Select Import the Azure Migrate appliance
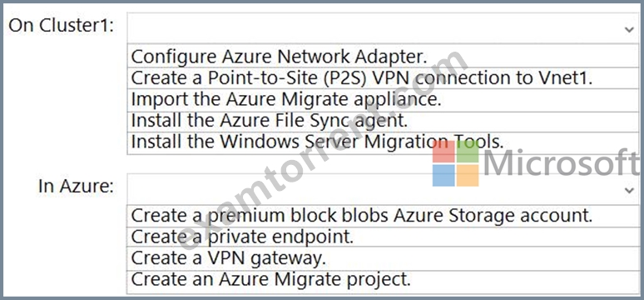The height and width of the screenshot is (300, 644). (x=384, y=100)
